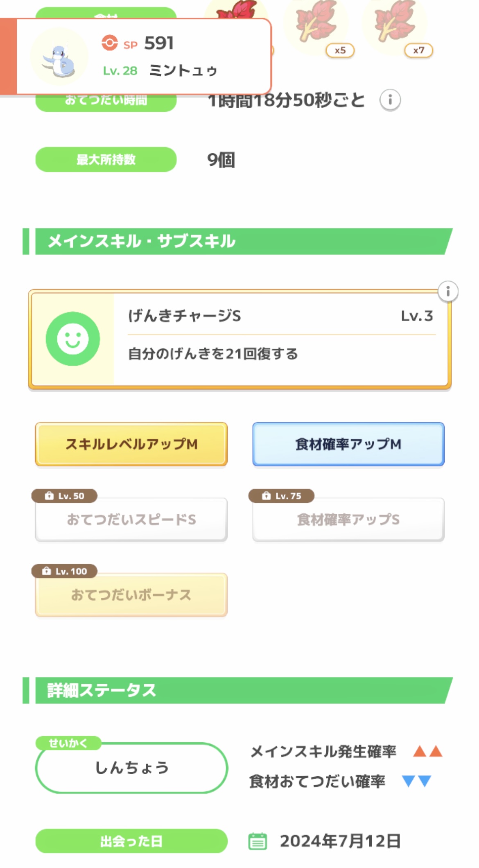
Task: Tap the blue down arrows for ingredient rate
Action: click(x=417, y=781)
